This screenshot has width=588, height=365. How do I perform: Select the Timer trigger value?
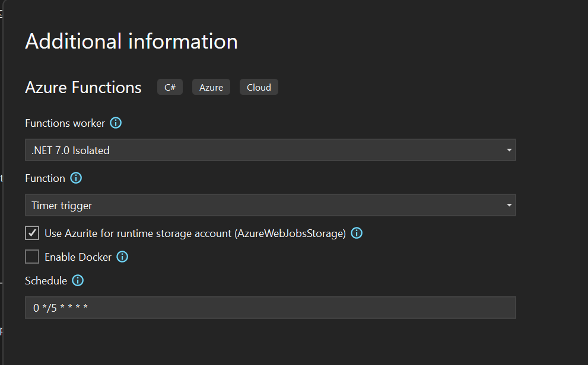(61, 205)
